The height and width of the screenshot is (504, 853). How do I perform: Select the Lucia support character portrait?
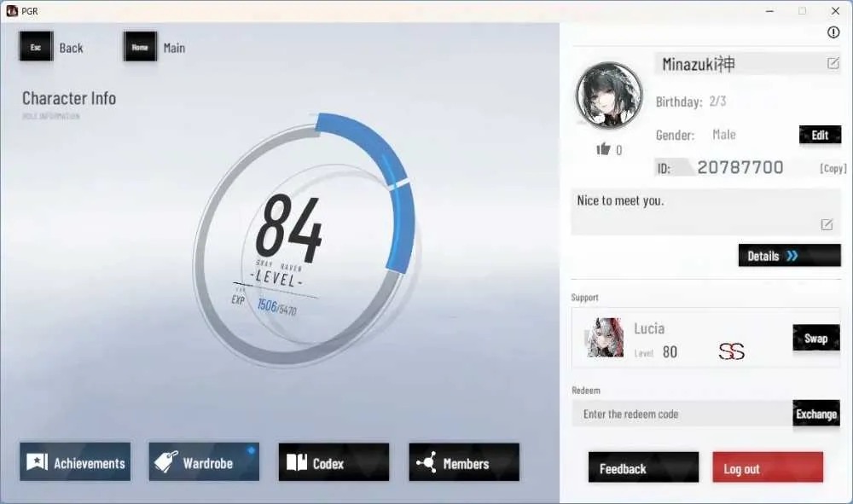605,338
